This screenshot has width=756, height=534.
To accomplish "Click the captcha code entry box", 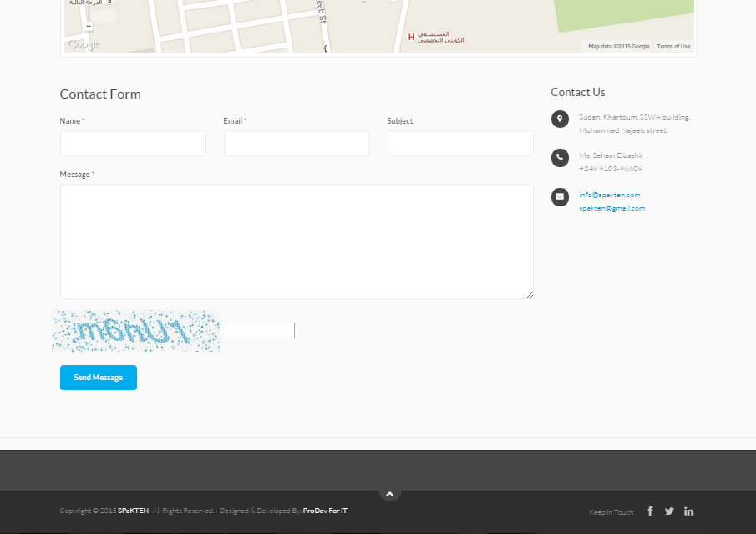I will tap(257, 330).
